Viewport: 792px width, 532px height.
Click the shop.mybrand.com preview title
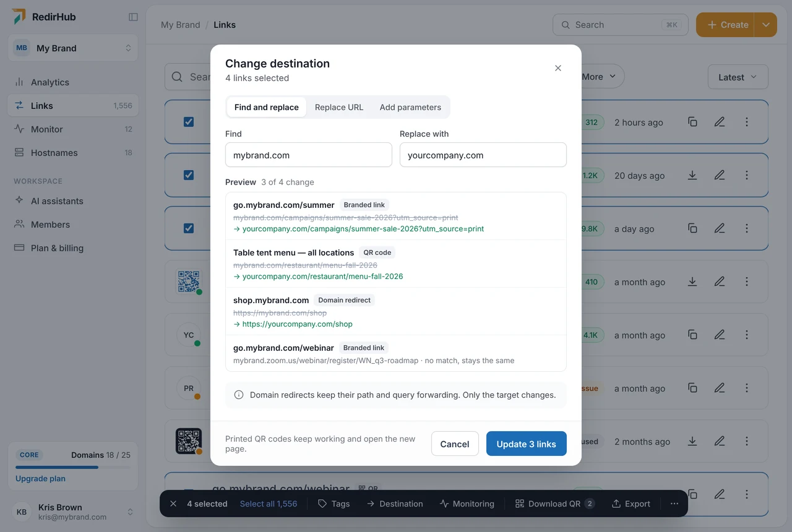(x=271, y=300)
